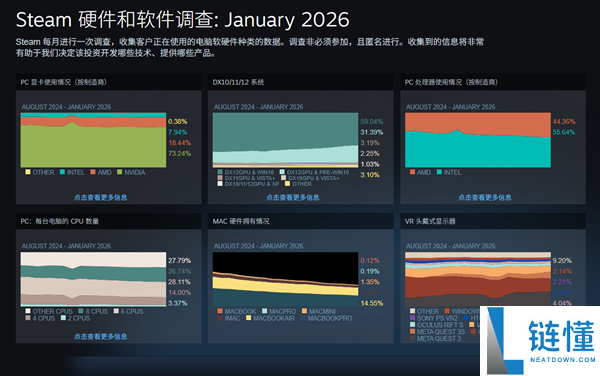The height and width of the screenshot is (376, 600).
Task: Click the 'Steam 硬件和软件调查: January 2026' title
Action: (183, 20)
